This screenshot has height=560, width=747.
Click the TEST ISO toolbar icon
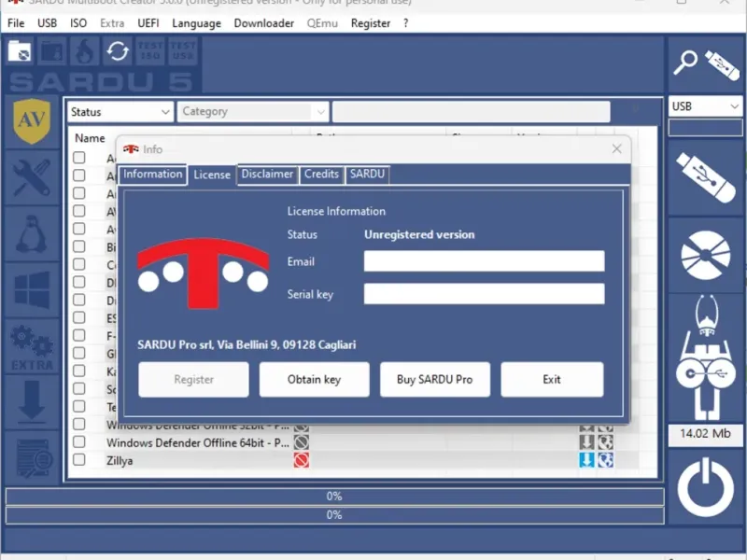[150, 51]
